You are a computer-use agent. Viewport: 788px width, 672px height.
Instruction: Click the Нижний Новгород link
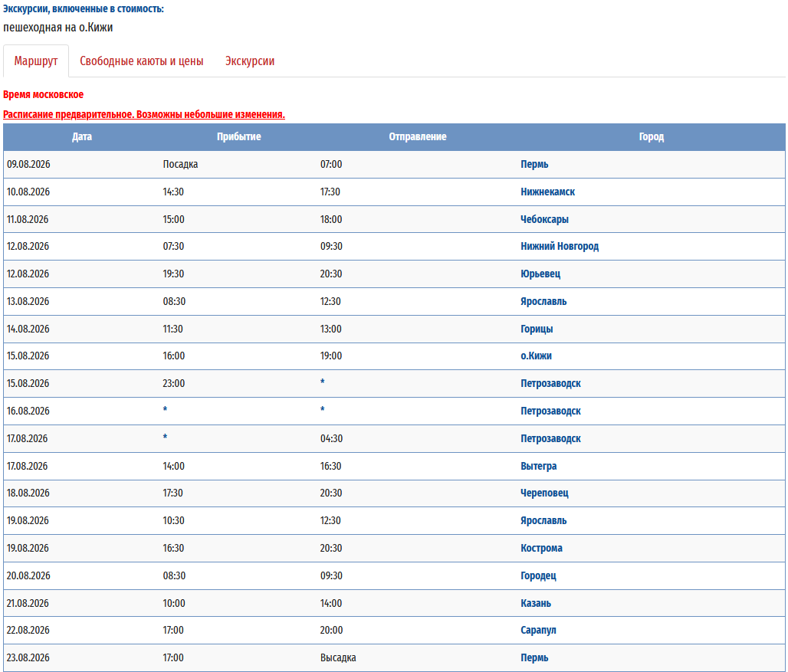coord(560,246)
